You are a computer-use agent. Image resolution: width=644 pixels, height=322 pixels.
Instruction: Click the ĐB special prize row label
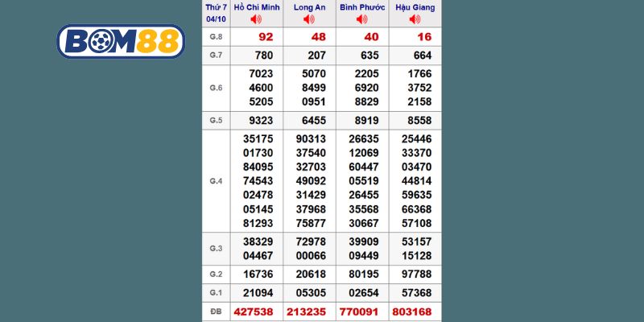click(216, 311)
